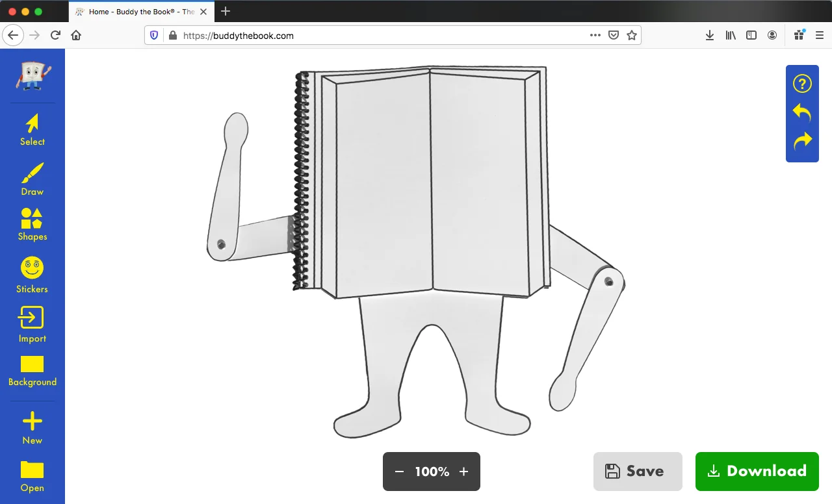Open the help question mark
This screenshot has height=504, width=832.
tap(802, 84)
